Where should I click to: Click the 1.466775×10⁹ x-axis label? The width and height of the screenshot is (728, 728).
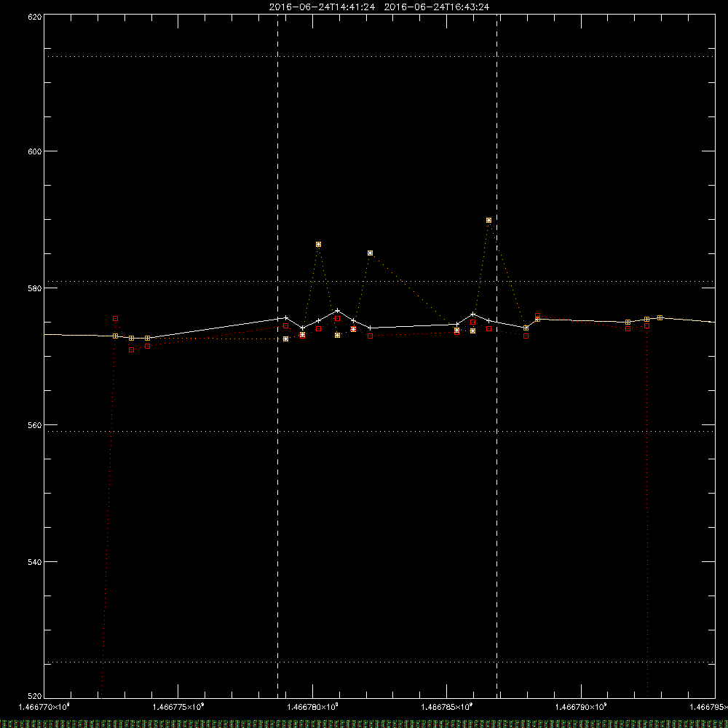click(178, 707)
